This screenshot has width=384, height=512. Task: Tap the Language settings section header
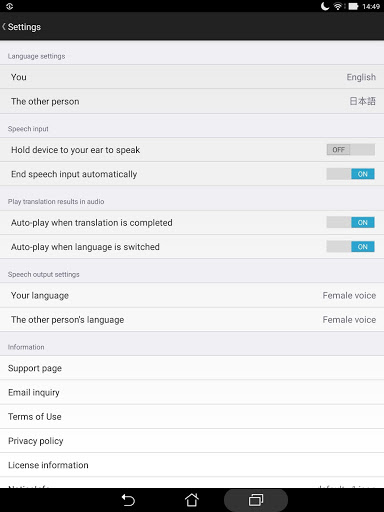[x=36, y=56]
